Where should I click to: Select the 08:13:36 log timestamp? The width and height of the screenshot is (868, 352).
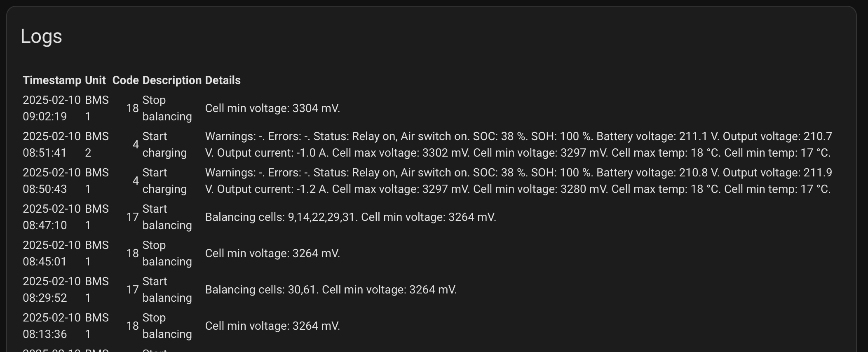[x=52, y=326]
